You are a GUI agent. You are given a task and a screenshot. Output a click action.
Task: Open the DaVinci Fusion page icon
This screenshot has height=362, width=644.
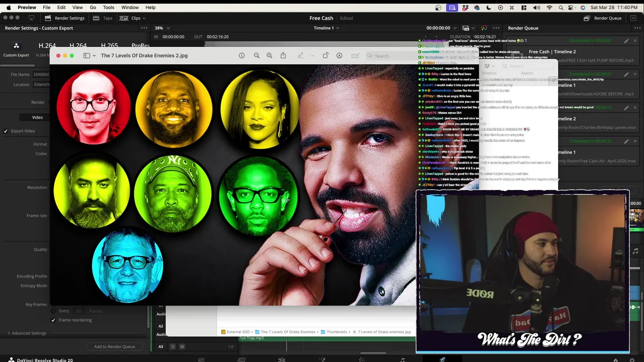point(322,360)
